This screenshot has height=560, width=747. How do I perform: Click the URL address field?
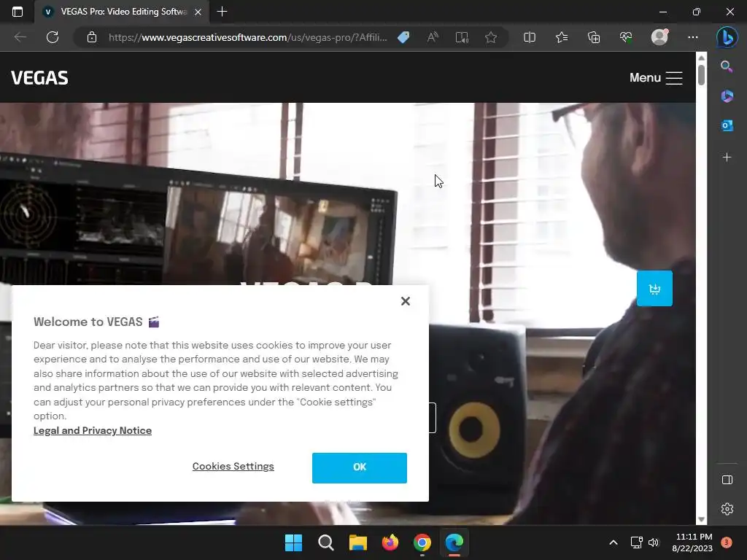(x=248, y=37)
